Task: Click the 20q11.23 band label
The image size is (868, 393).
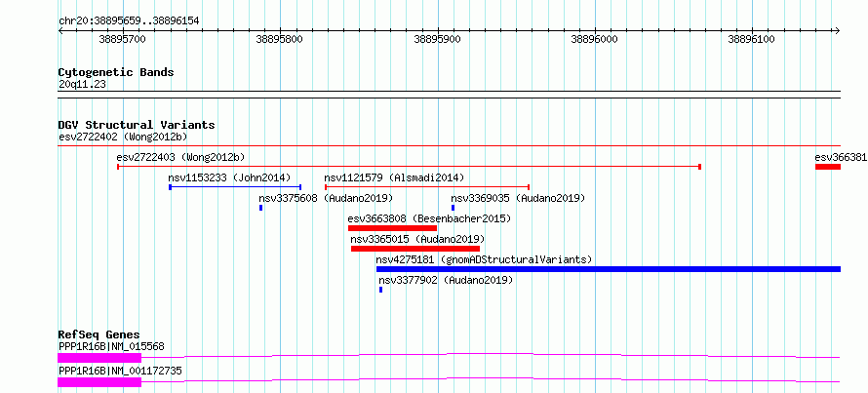Action: (x=82, y=84)
